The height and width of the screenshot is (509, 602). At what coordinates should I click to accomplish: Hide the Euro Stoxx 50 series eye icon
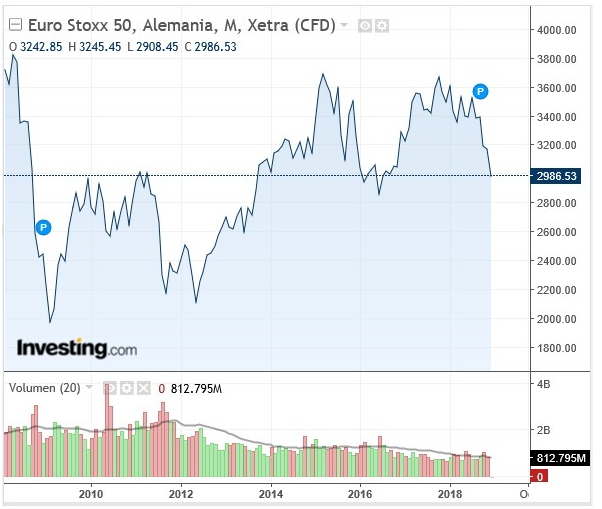[365, 25]
